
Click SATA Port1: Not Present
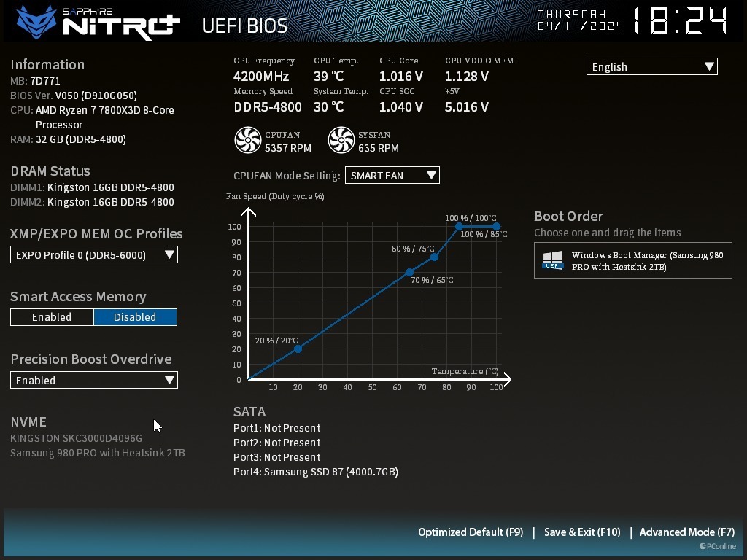click(276, 428)
